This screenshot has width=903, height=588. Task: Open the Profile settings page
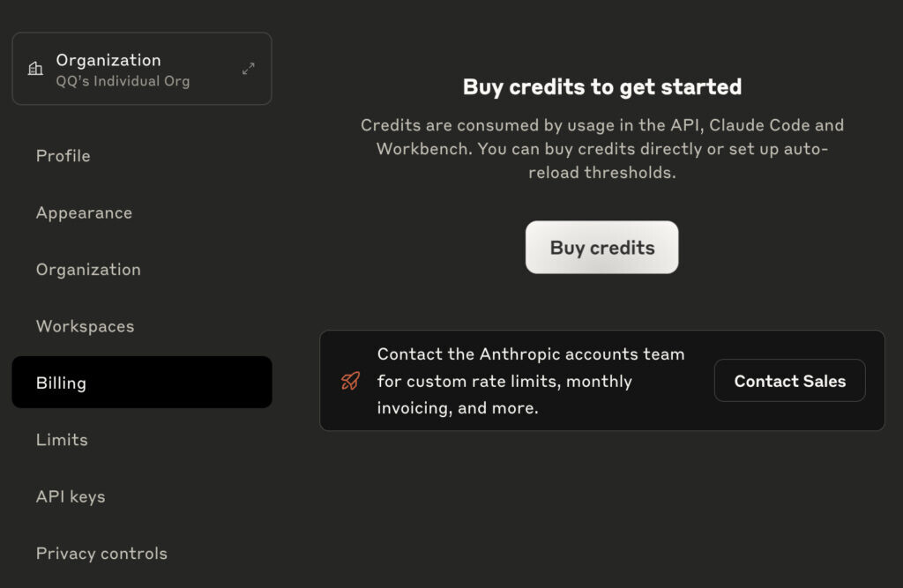[x=63, y=156]
